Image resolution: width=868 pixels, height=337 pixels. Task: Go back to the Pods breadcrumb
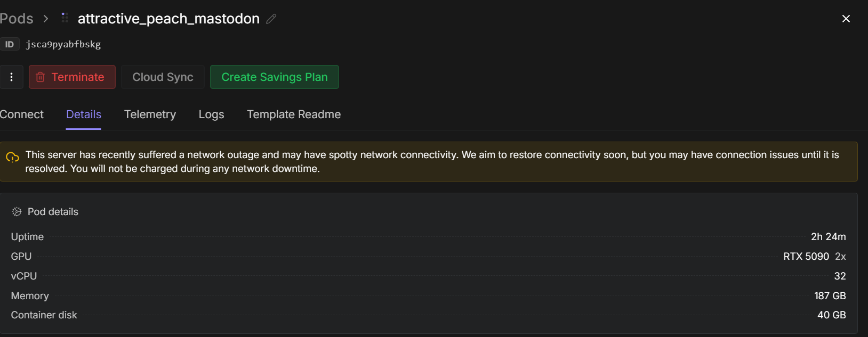click(17, 19)
